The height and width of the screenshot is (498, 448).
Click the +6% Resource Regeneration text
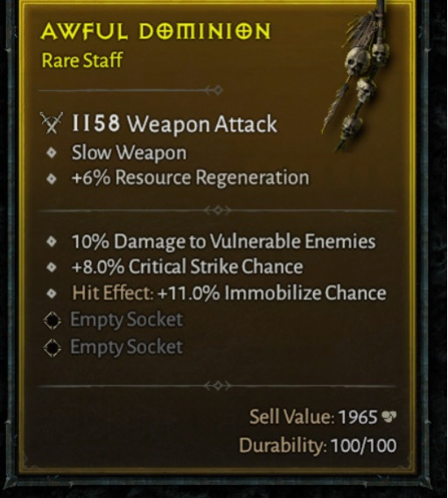tap(190, 178)
